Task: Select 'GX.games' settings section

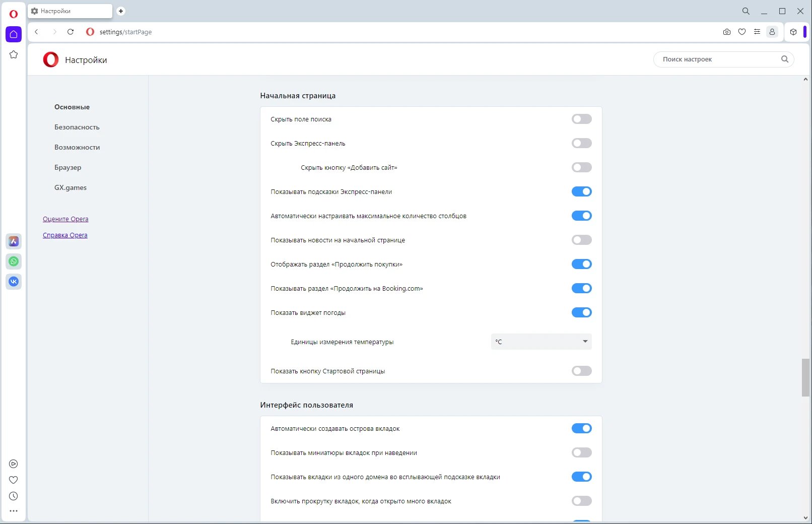Action: pyautogui.click(x=71, y=187)
